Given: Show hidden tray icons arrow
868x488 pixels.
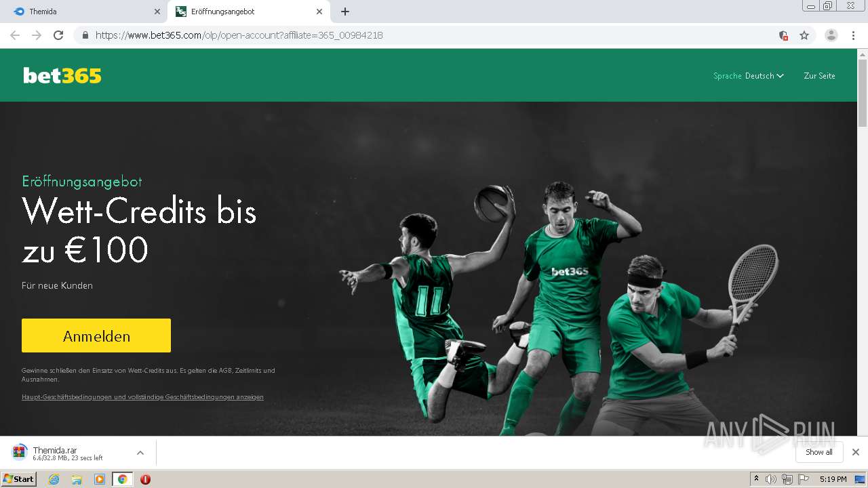Looking at the screenshot, I should coord(756,479).
